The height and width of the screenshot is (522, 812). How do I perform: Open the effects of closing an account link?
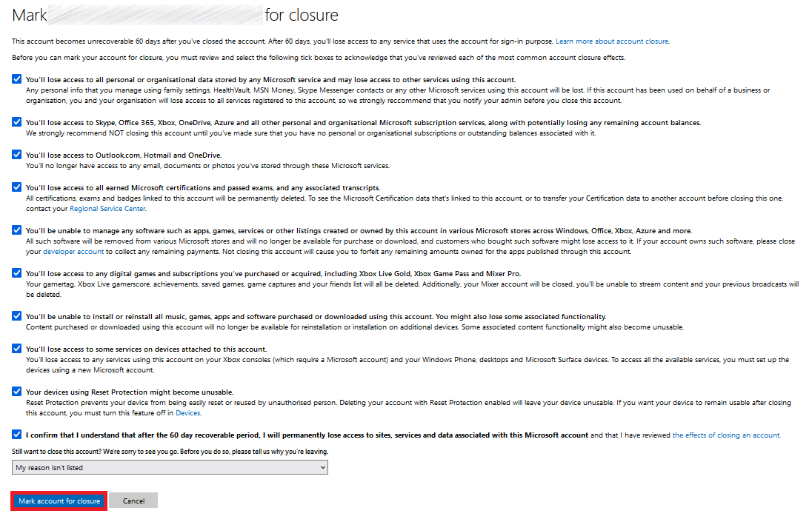726,435
